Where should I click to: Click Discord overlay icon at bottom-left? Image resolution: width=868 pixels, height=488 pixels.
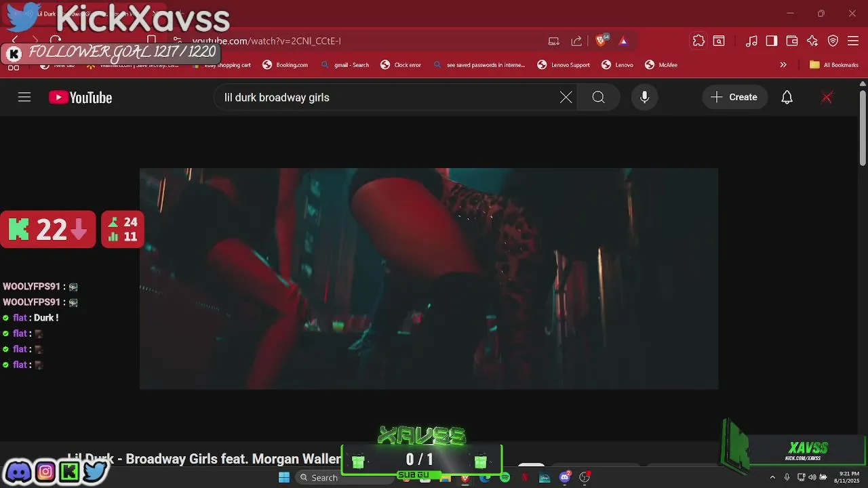tap(19, 471)
